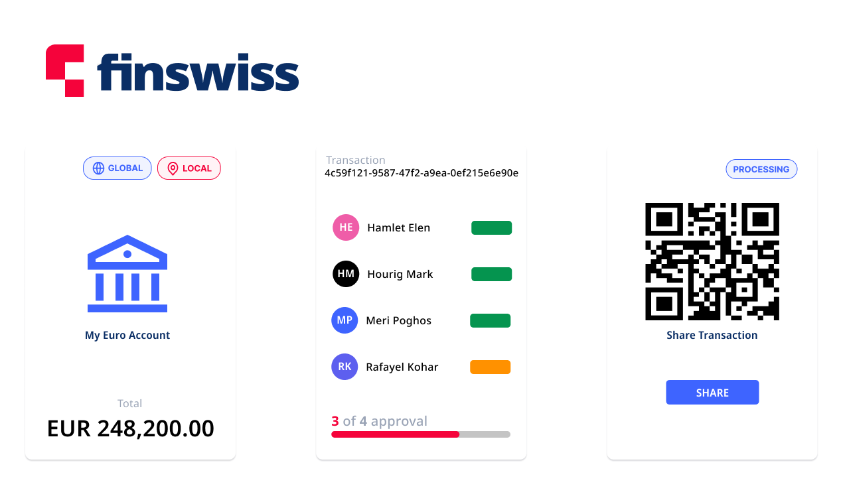Click the green status swatch beside Hamlet Elen
This screenshot has height=504, width=843.
click(492, 227)
